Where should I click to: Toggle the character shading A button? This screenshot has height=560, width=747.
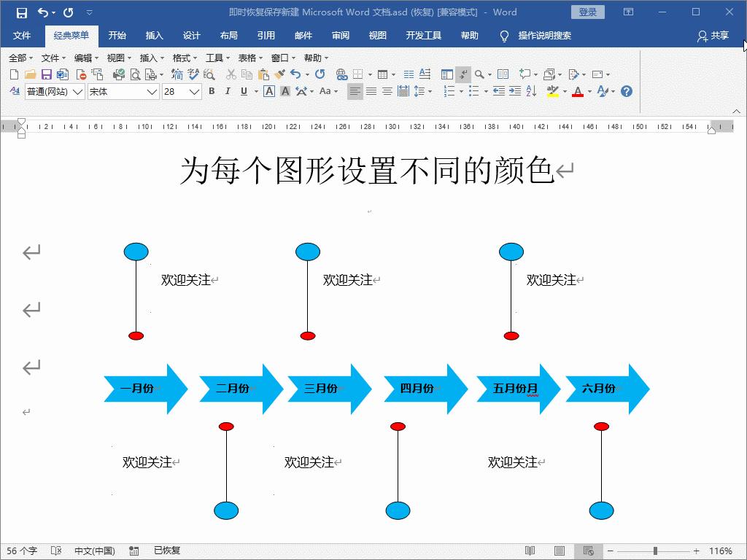coord(285,91)
